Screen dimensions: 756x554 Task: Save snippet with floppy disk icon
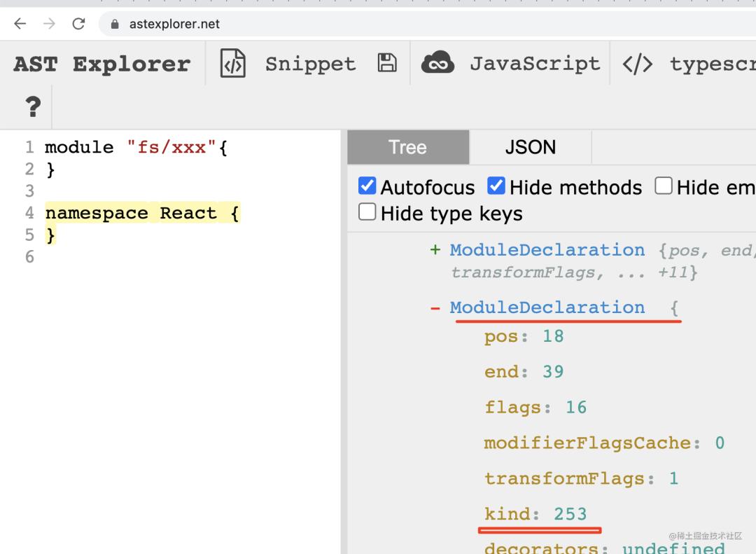pos(386,63)
